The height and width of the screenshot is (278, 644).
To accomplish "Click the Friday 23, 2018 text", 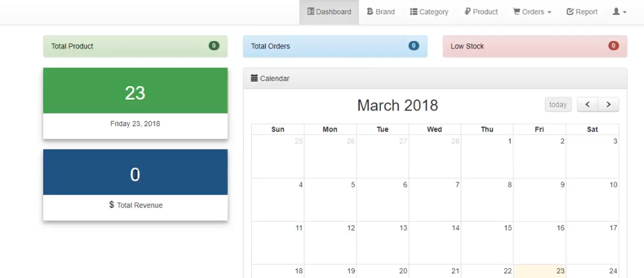I will [x=135, y=123].
